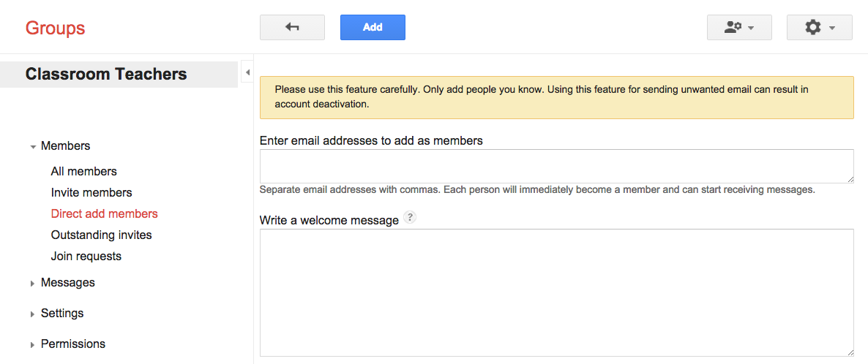Click the Classroom Teachers group title
The width and height of the screenshot is (868, 364).
(x=106, y=75)
